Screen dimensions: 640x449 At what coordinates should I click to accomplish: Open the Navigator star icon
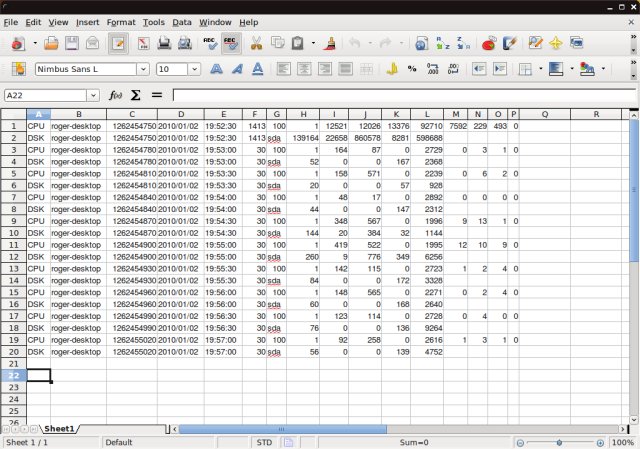(556, 43)
